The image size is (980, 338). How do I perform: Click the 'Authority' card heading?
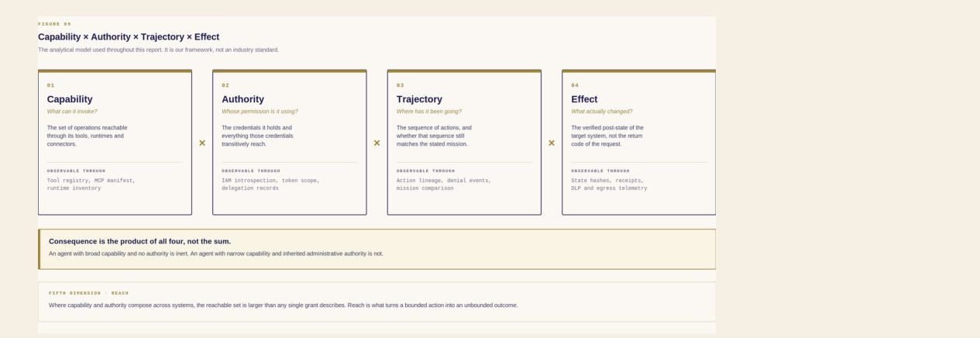(243, 99)
